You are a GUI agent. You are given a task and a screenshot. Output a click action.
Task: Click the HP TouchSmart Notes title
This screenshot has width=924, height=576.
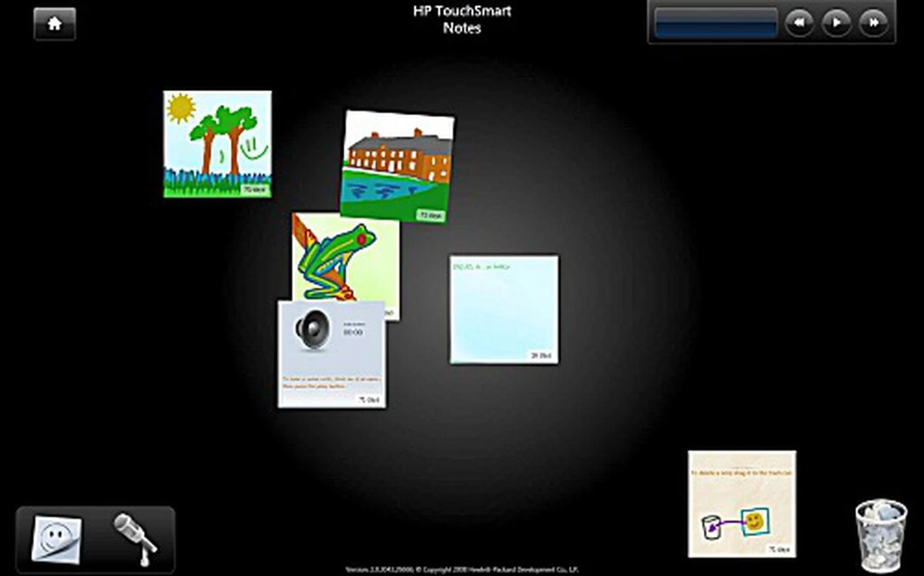click(462, 20)
